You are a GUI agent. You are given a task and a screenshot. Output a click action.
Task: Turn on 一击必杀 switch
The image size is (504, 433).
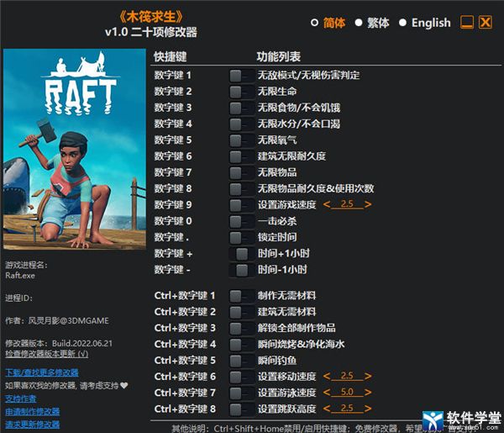click(x=241, y=221)
